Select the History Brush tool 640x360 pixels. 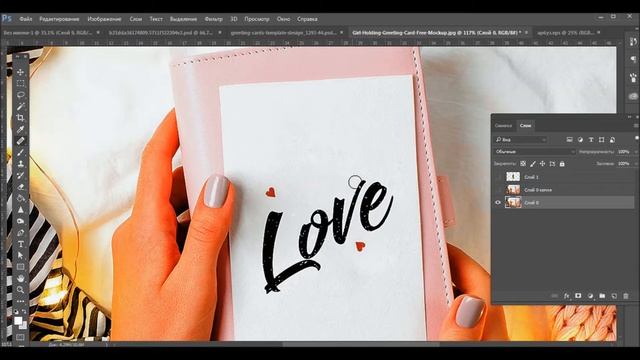[x=20, y=175]
